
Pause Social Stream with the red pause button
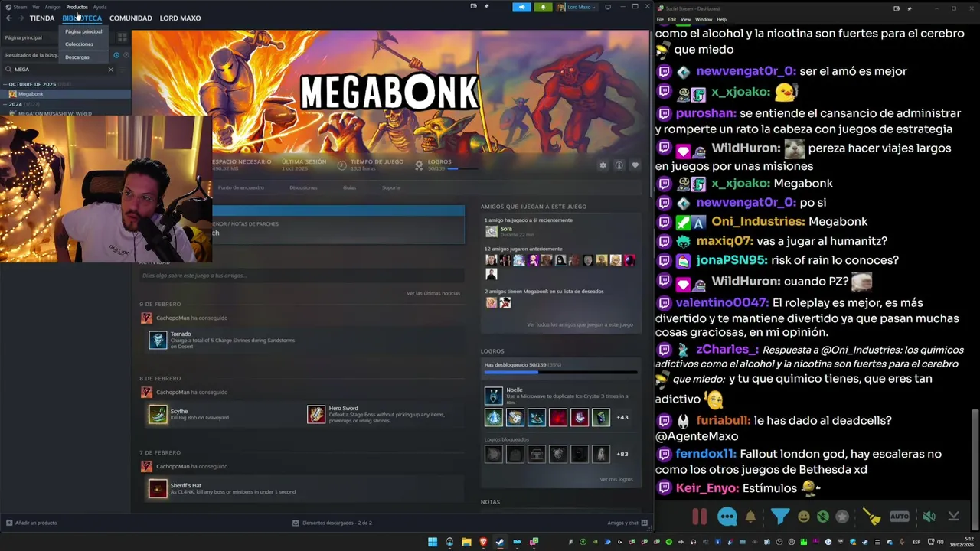pos(700,517)
